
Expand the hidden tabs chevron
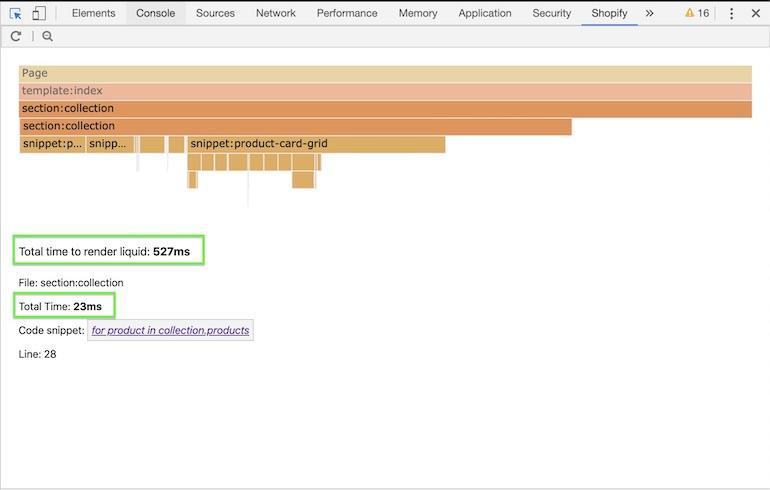pyautogui.click(x=649, y=13)
